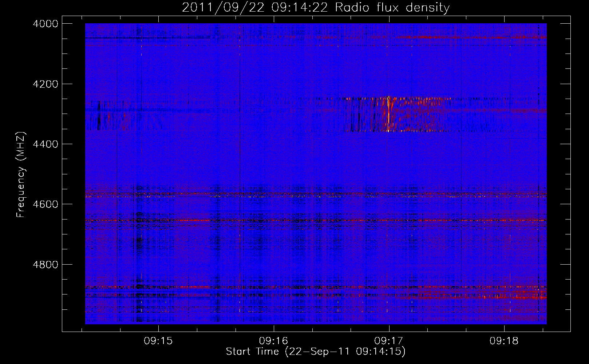Click the bright burst at 09:17 near 4300 MHz

tap(388, 114)
